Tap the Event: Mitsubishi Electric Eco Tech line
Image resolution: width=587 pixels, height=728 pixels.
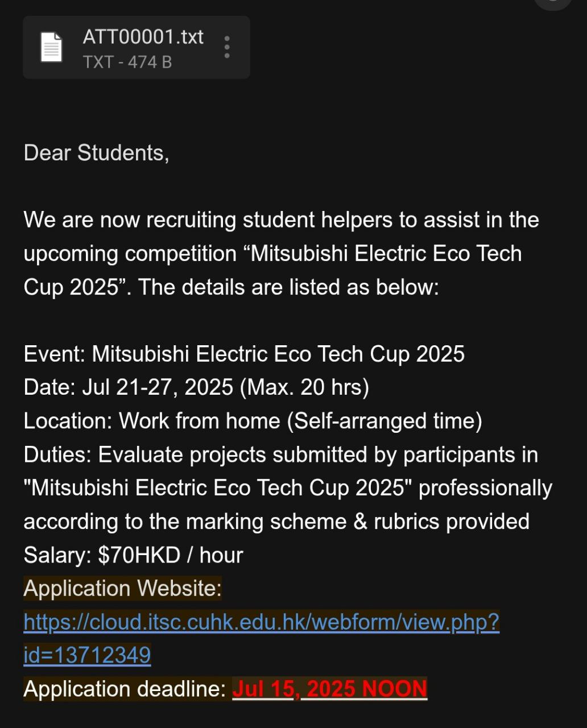(x=244, y=354)
